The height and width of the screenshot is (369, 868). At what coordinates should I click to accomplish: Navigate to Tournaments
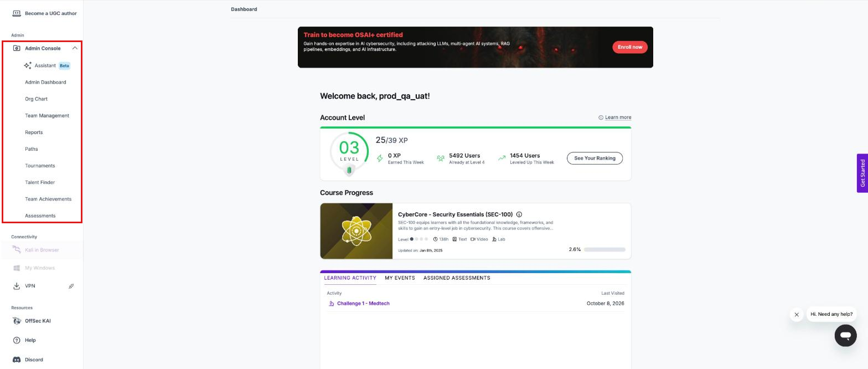[x=40, y=165]
